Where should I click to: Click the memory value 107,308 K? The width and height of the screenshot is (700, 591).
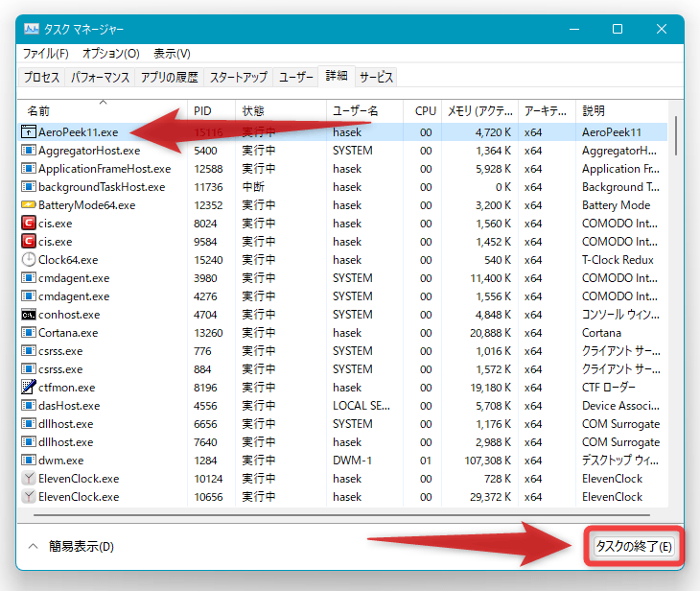487,461
